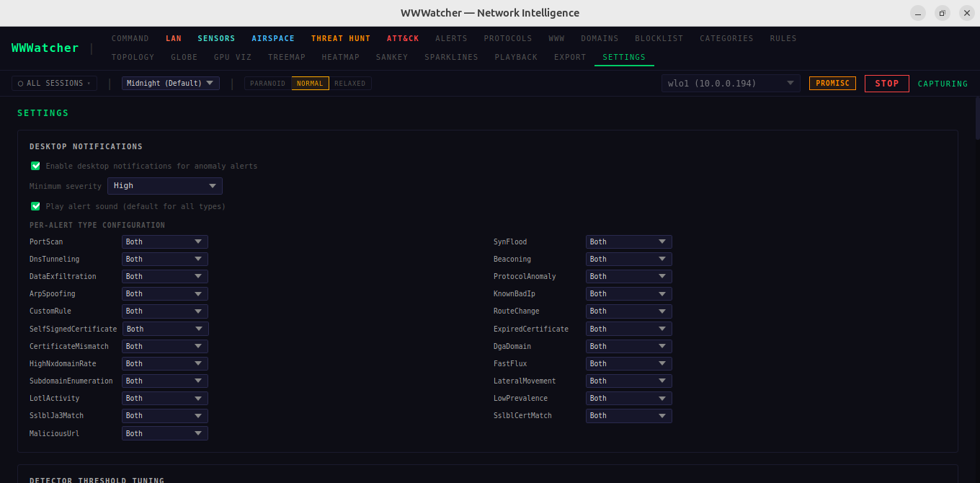Open the ALL SESSIONS selector
Image resolution: width=980 pixels, height=483 pixels.
(x=55, y=84)
